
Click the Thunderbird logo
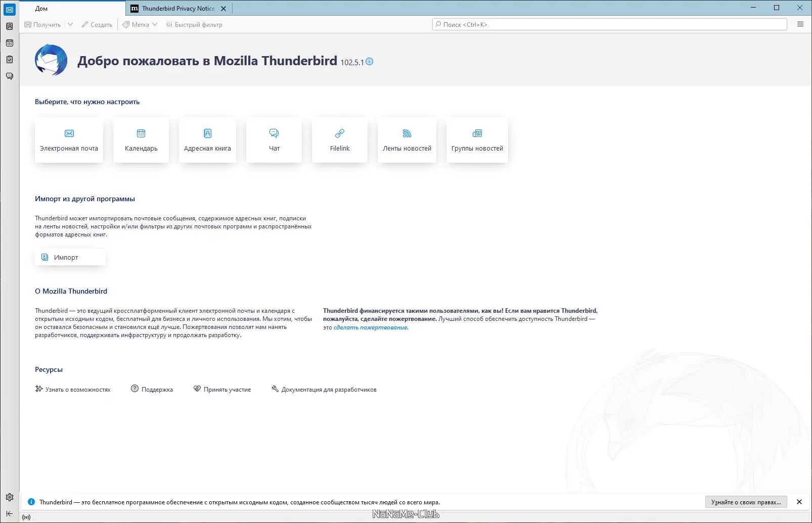[x=51, y=60]
